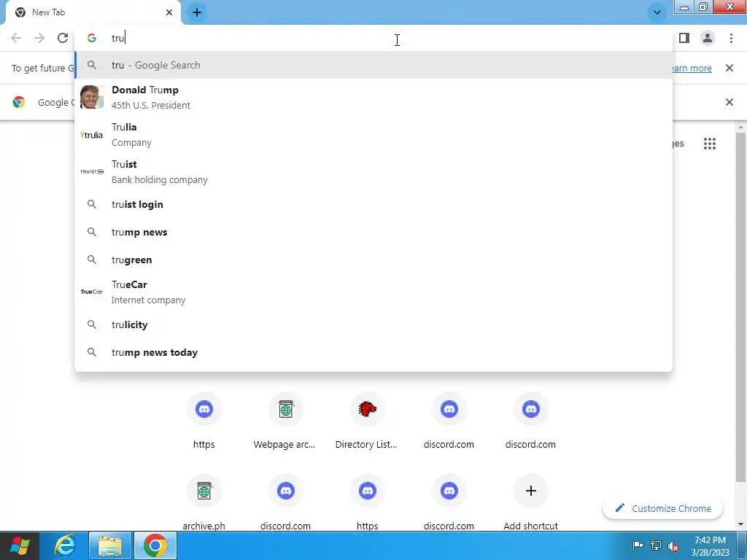Open a new tab with plus button
This screenshot has width=747, height=560.
(197, 12)
